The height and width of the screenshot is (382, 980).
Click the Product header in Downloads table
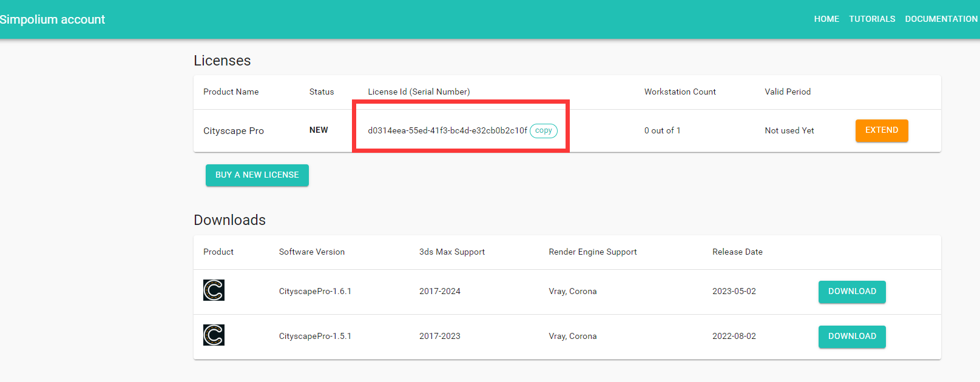pyautogui.click(x=218, y=252)
